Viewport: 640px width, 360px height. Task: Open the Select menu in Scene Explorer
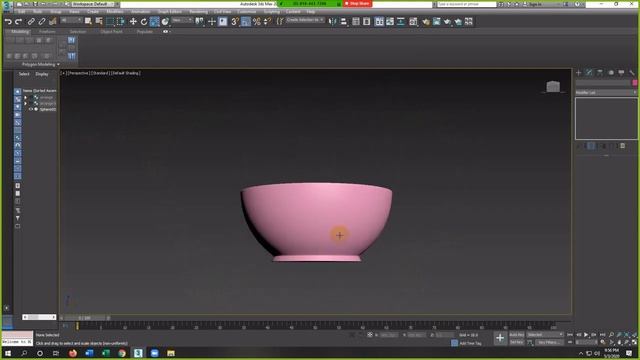point(24,74)
